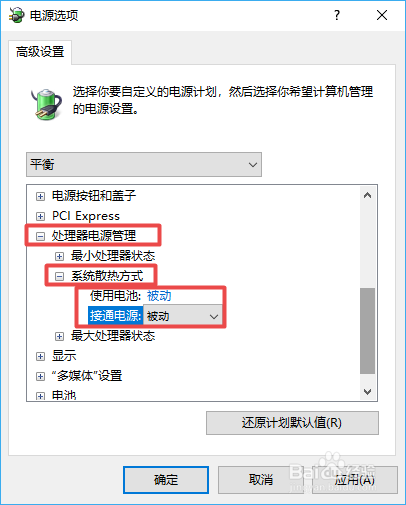Expand 最大处理器状态 plus icon
406x505 pixels.
(59, 336)
